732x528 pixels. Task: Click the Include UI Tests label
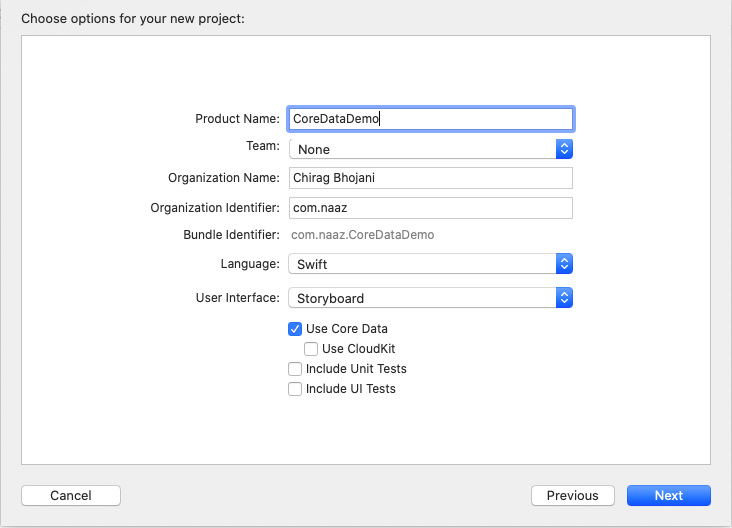coord(351,389)
